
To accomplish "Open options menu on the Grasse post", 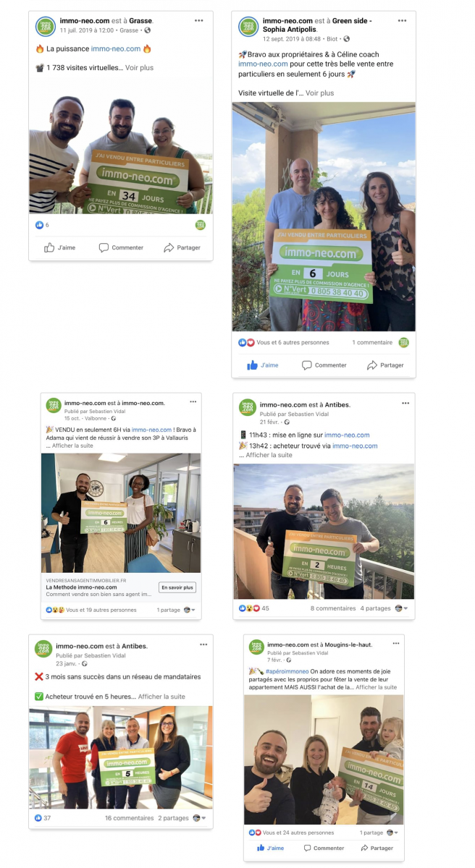I will (x=199, y=21).
